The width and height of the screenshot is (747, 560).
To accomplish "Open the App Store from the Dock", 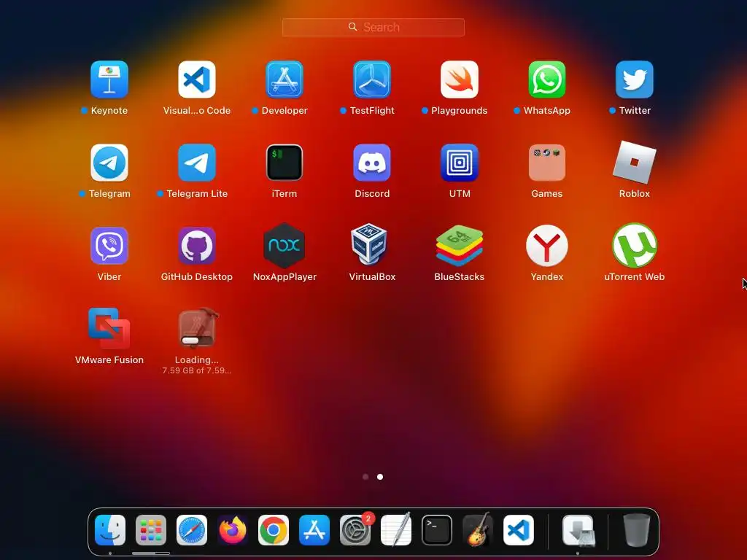I will [314, 530].
